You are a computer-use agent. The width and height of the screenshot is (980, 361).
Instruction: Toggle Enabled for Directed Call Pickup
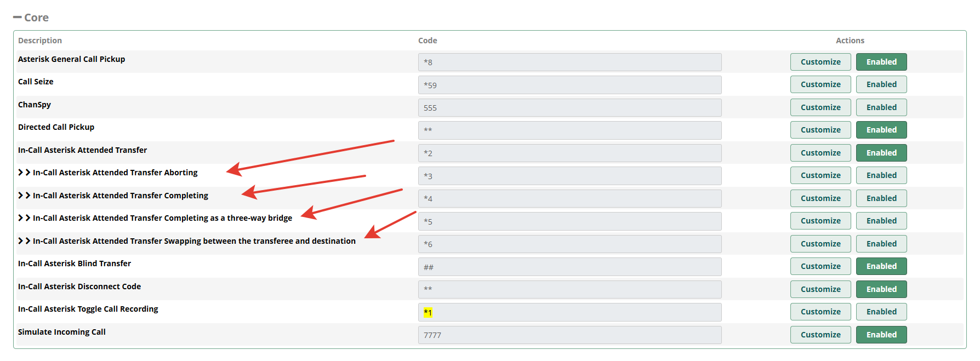(881, 130)
